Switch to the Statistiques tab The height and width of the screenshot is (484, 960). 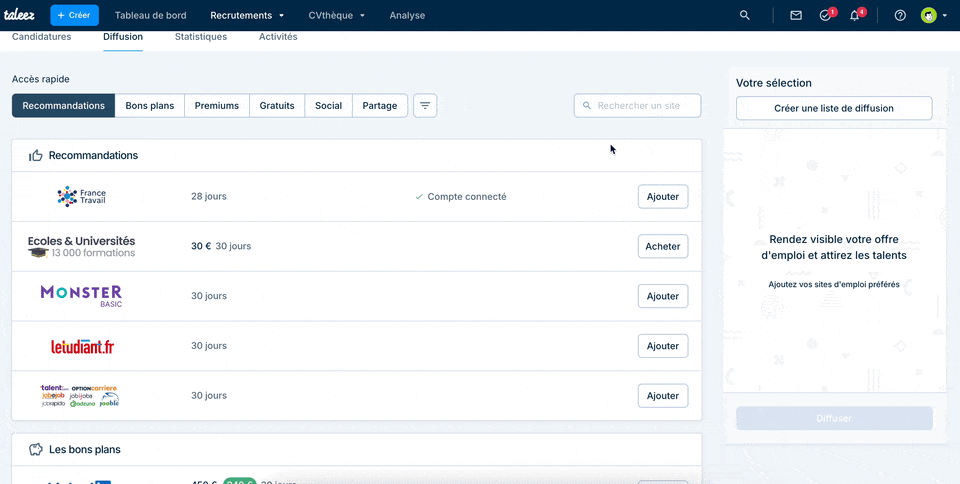[x=201, y=37]
